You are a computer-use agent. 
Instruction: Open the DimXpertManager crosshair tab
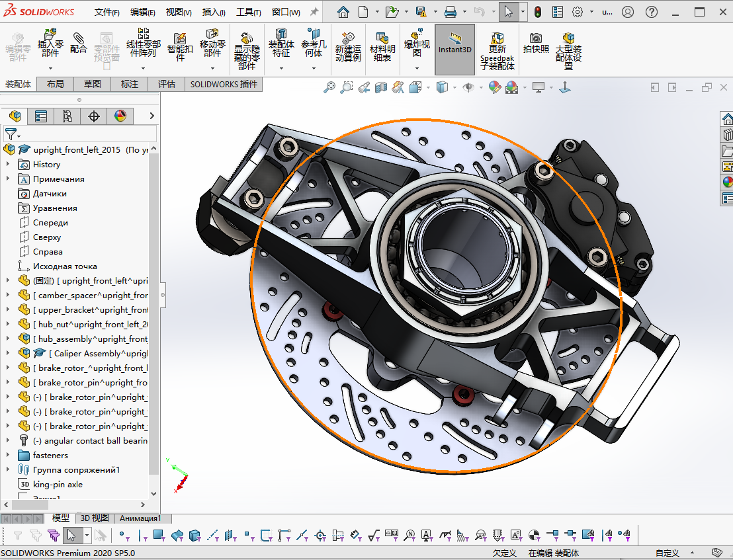[x=93, y=116]
